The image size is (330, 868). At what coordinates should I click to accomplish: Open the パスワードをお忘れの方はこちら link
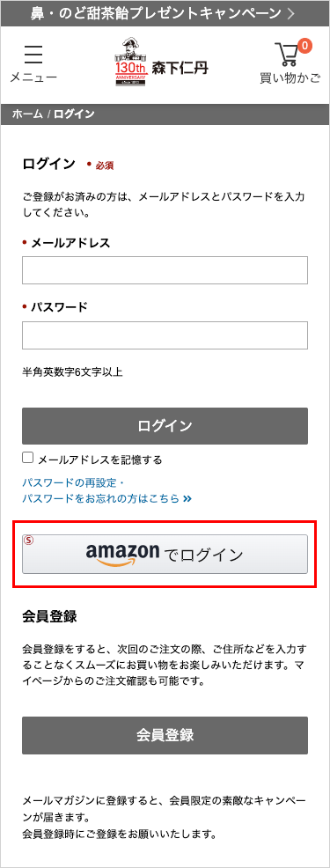pos(101,499)
